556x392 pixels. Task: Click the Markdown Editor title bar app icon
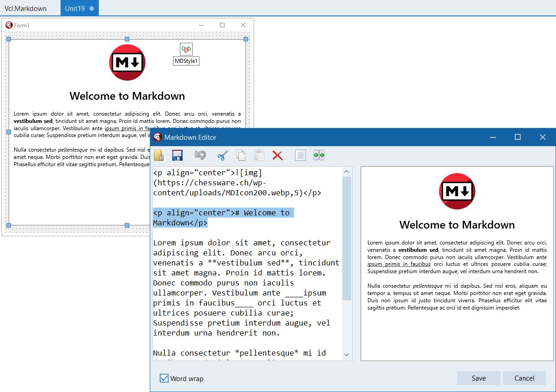(x=158, y=137)
